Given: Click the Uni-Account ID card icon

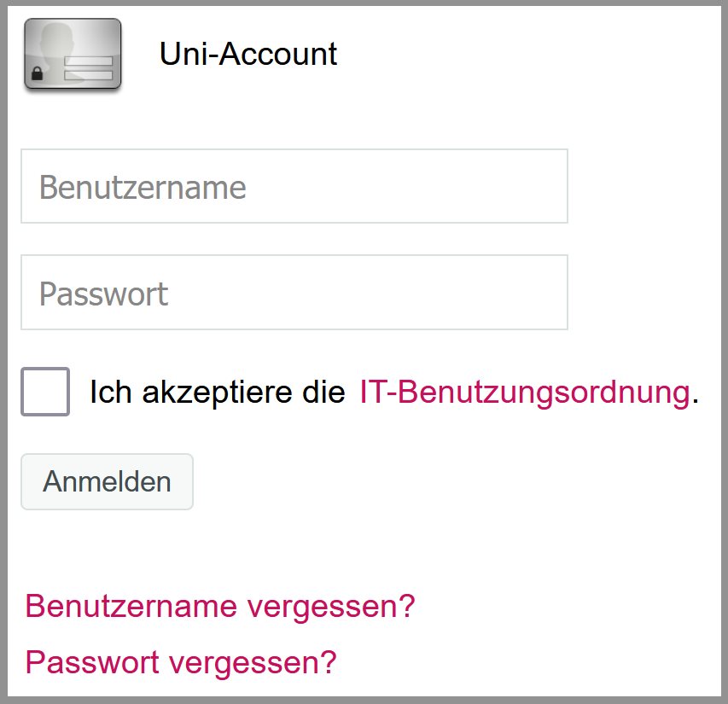Looking at the screenshot, I should click(73, 54).
